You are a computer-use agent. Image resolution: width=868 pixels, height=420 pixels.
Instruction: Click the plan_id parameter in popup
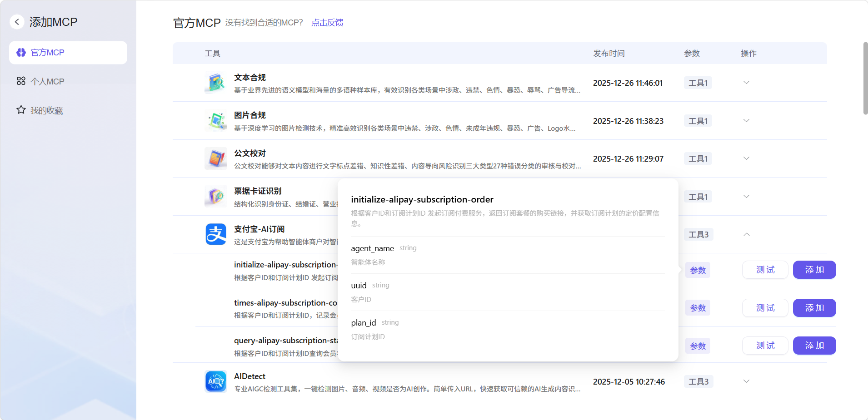(364, 323)
